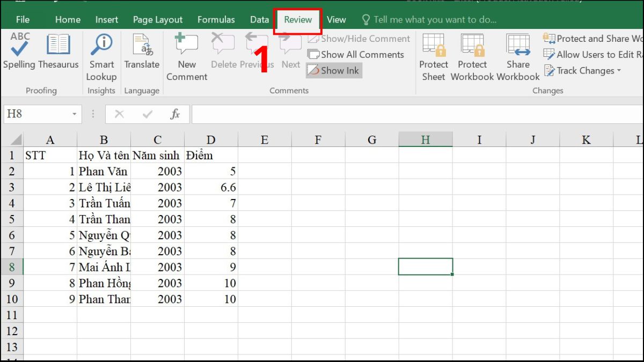Toggle Show Ink

333,70
